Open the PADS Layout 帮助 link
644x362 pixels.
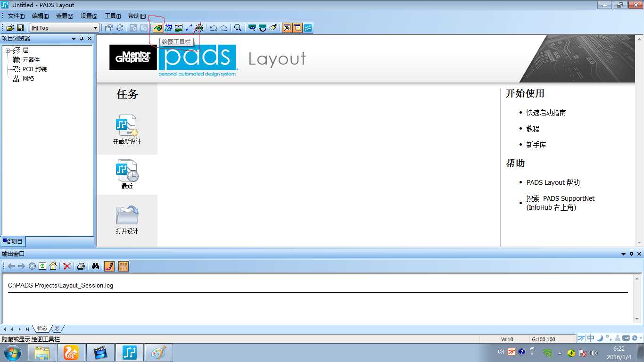[x=553, y=182]
